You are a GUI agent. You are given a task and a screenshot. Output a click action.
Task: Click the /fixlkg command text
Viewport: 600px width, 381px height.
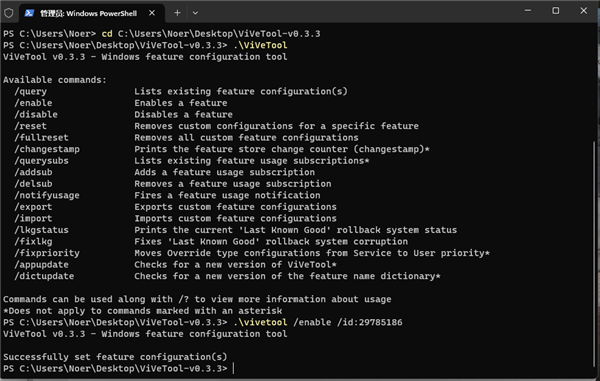[33, 241]
